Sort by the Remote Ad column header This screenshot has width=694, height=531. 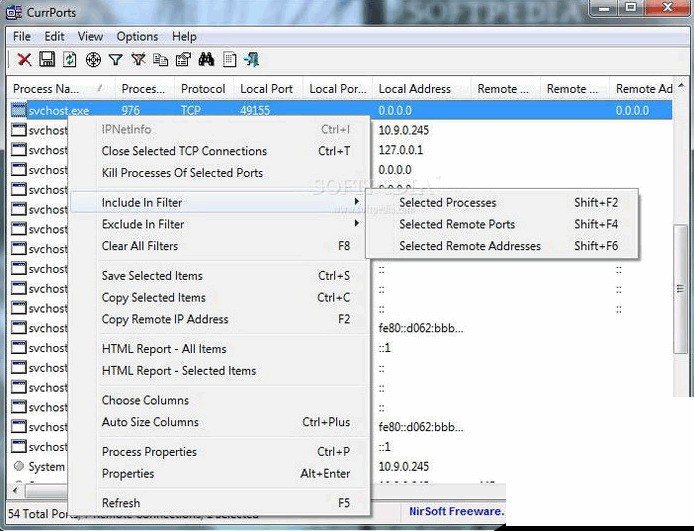643,88
